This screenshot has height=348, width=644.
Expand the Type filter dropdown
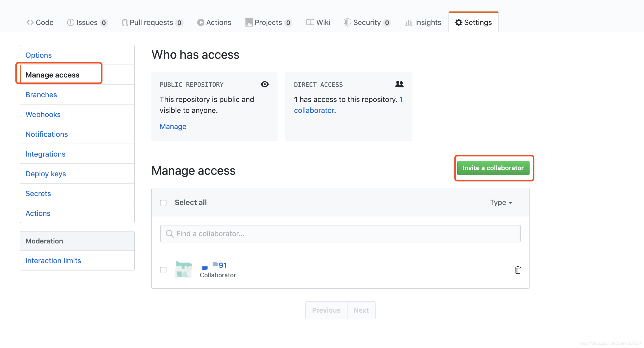(x=501, y=203)
